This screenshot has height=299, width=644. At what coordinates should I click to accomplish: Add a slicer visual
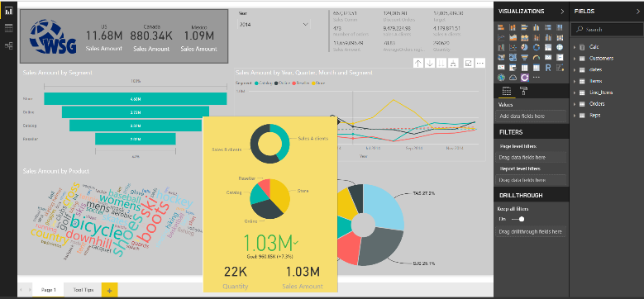click(x=513, y=67)
